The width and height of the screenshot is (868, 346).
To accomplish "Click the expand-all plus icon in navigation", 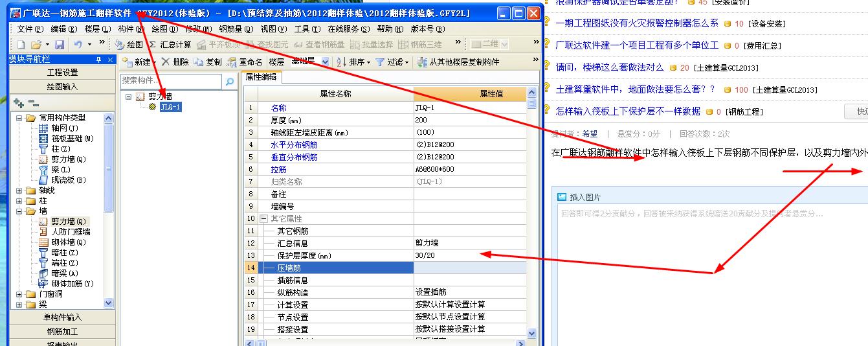I will [x=19, y=102].
